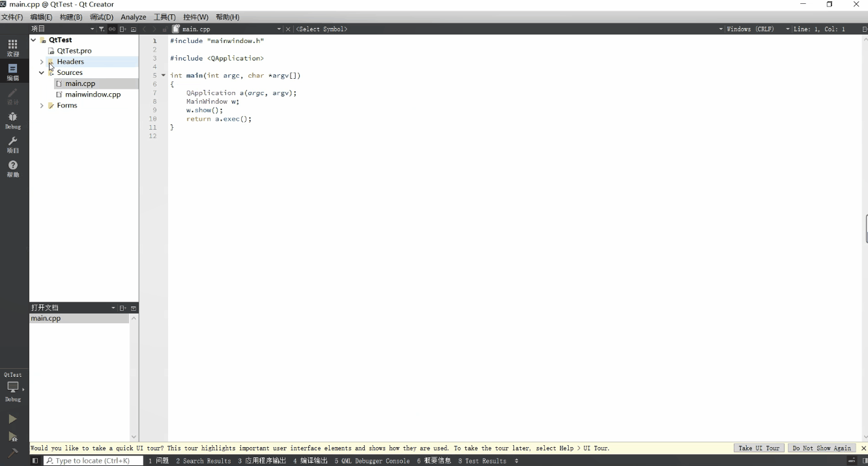
Task: Open the 文件(F) menu
Action: pyautogui.click(x=12, y=17)
